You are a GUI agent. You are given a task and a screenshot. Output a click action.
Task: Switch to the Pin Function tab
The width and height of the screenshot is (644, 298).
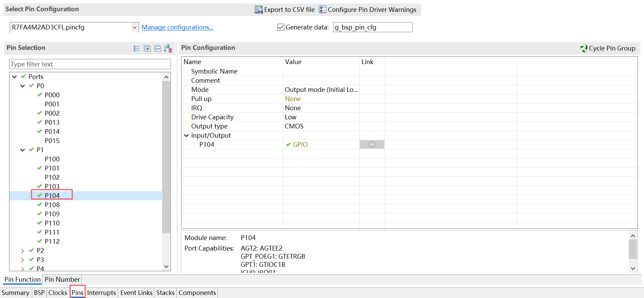coord(22,279)
